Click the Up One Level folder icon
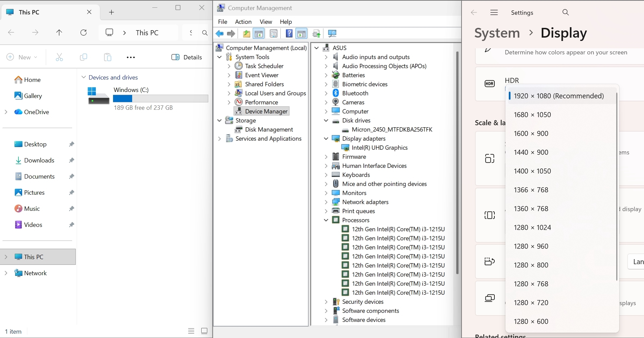This screenshot has width=644, height=338. click(x=247, y=34)
